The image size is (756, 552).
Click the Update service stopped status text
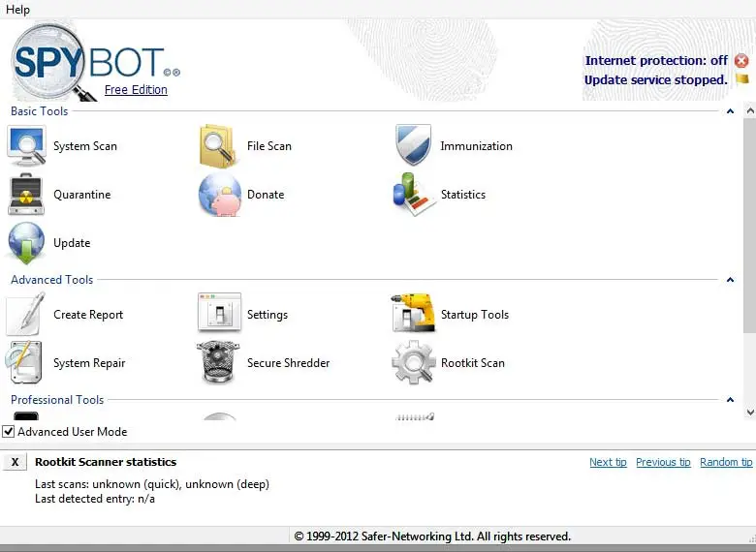656,80
